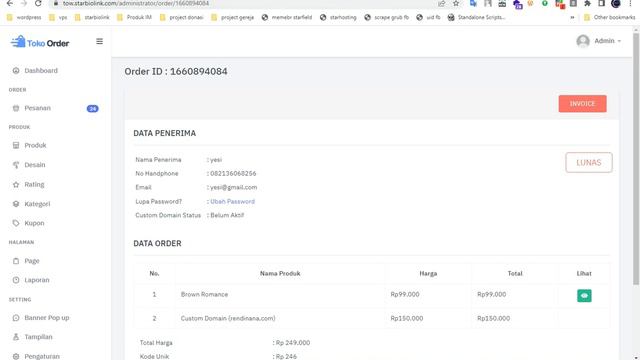The height and width of the screenshot is (360, 640).
Task: Click the Pesanan basket icon
Action: tap(16, 108)
